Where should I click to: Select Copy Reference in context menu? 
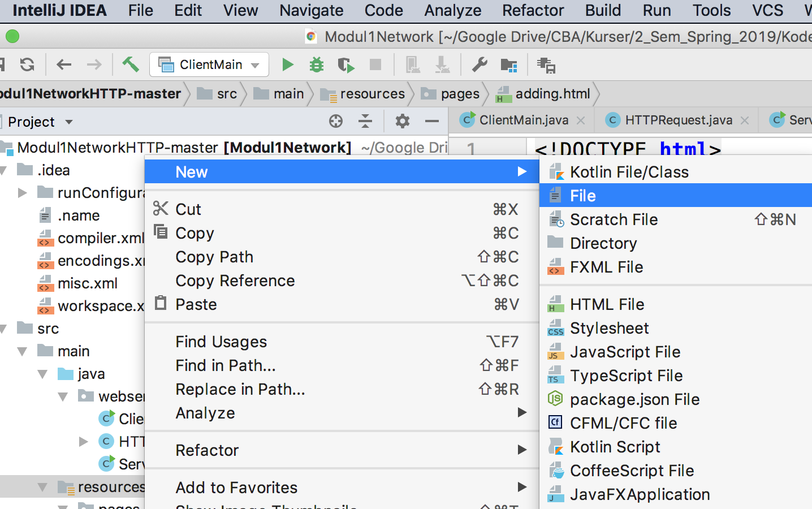[342, 281]
